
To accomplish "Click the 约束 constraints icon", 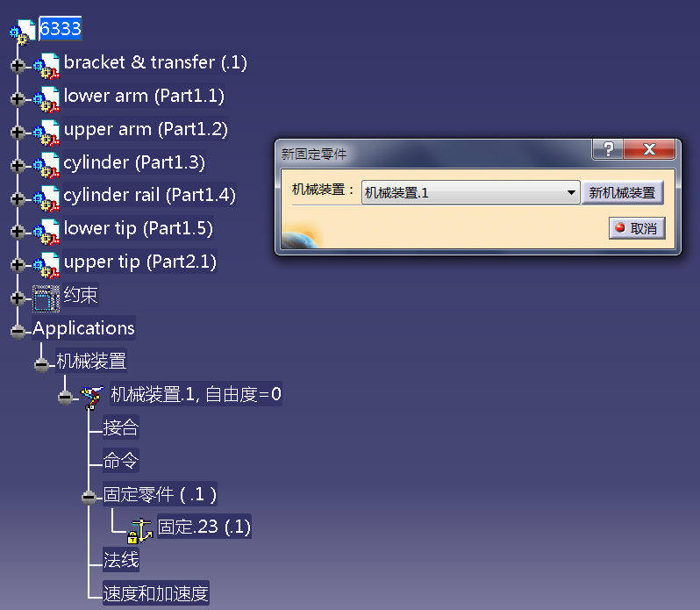I will point(46,298).
